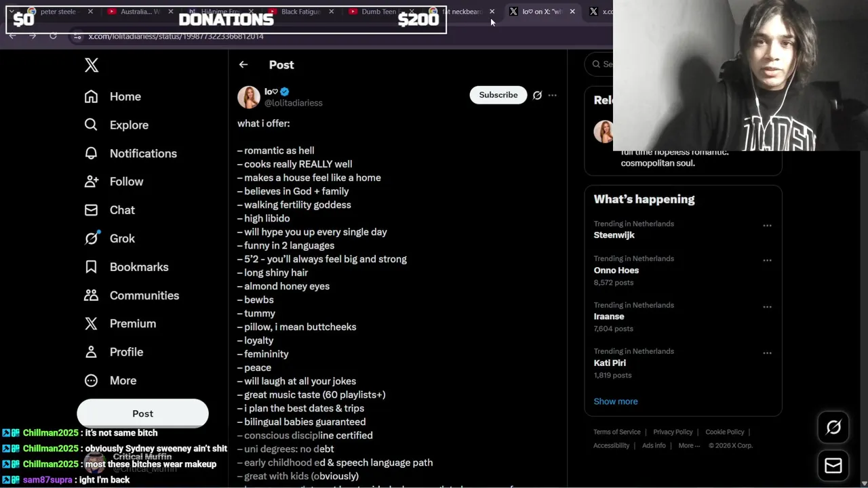Click the 'romantic as hell' line
The width and height of the screenshot is (868, 488).
[x=276, y=150]
